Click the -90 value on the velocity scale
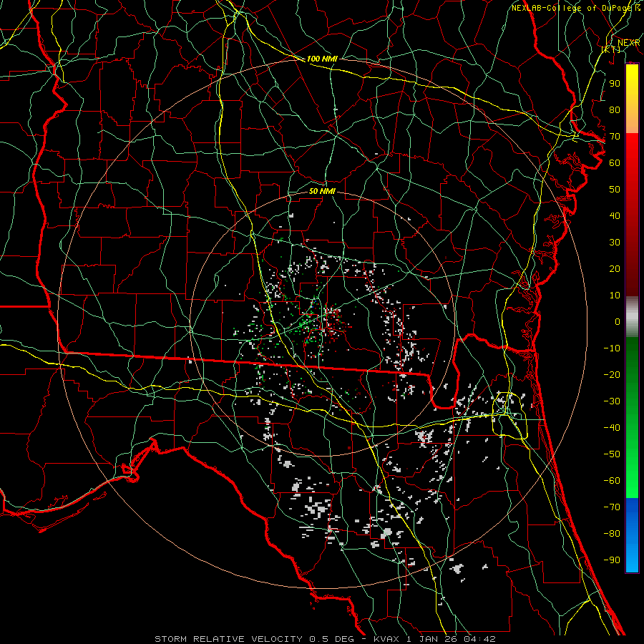Viewport: 644px width, 644px height. coord(612,560)
